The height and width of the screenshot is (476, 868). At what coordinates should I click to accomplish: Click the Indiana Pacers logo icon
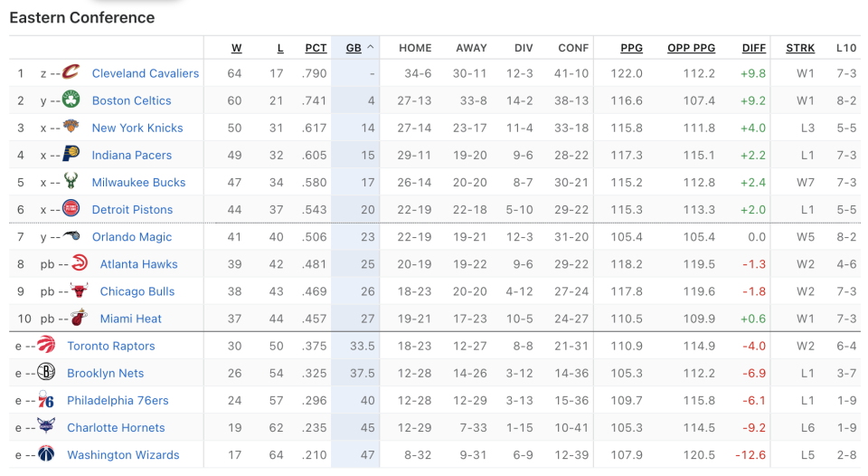(x=71, y=155)
